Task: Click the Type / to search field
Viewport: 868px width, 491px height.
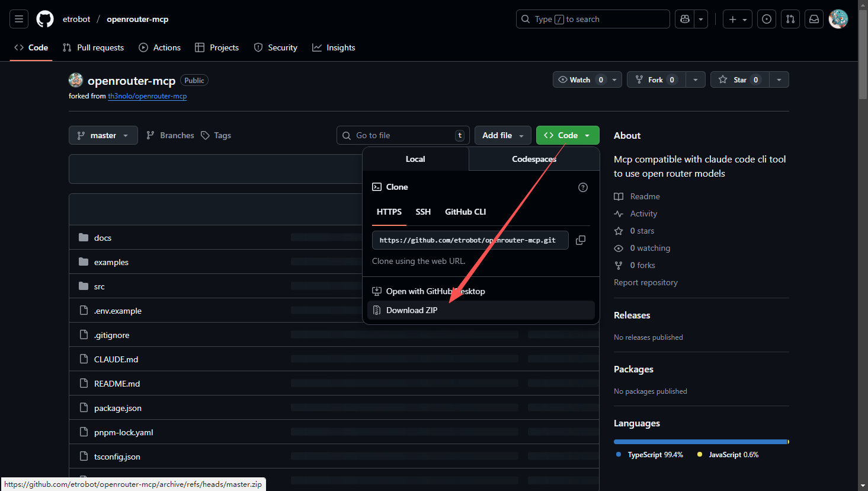Action: point(593,19)
